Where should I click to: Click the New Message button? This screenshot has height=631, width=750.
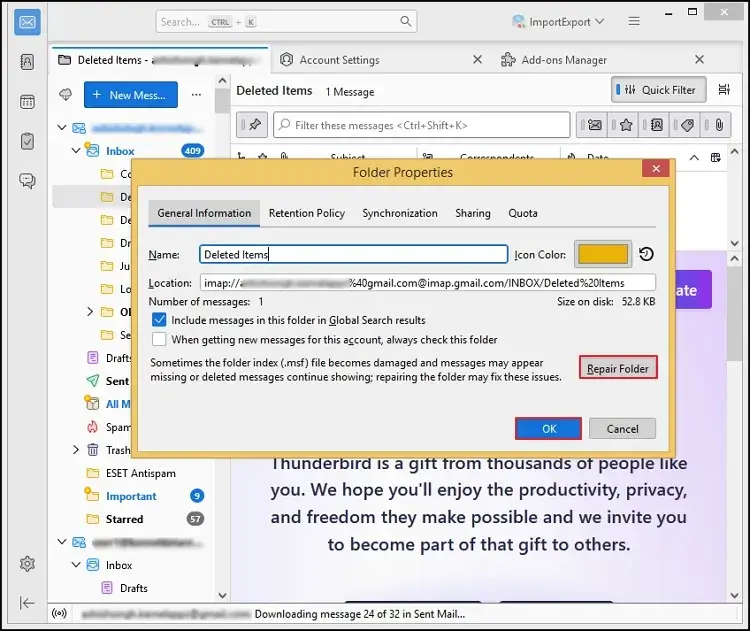[131, 95]
